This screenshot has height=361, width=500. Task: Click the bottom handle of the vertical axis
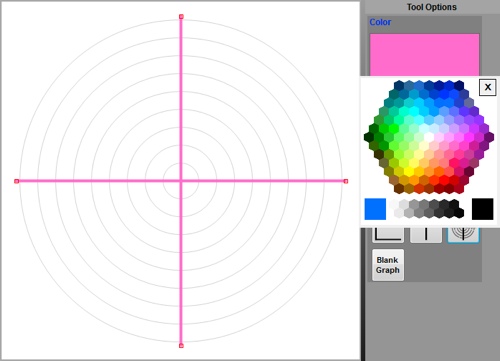coord(181,346)
